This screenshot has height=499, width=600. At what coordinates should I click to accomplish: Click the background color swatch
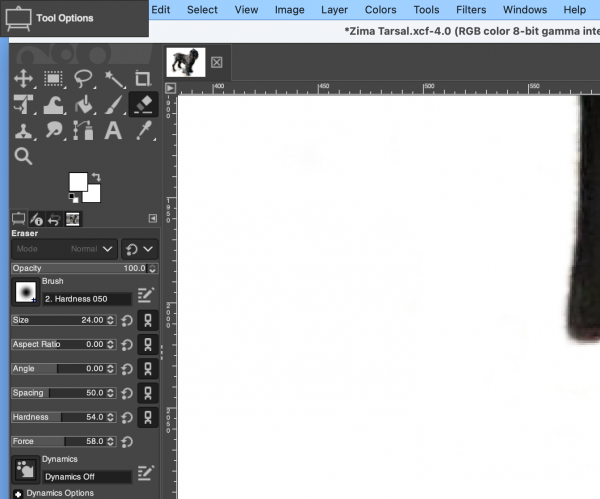point(94,196)
